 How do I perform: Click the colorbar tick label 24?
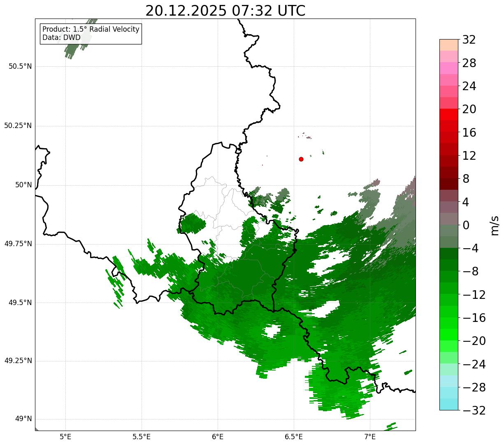(x=469, y=86)
